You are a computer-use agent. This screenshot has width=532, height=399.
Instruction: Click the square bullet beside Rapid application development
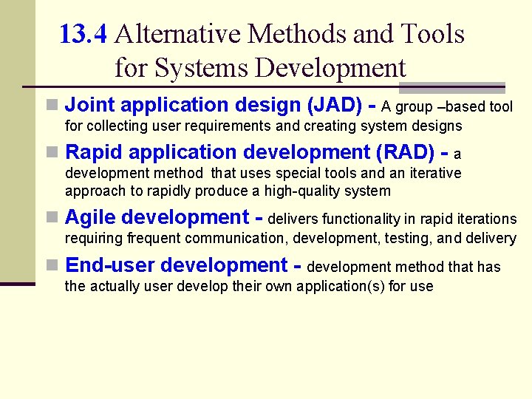[52, 152]
